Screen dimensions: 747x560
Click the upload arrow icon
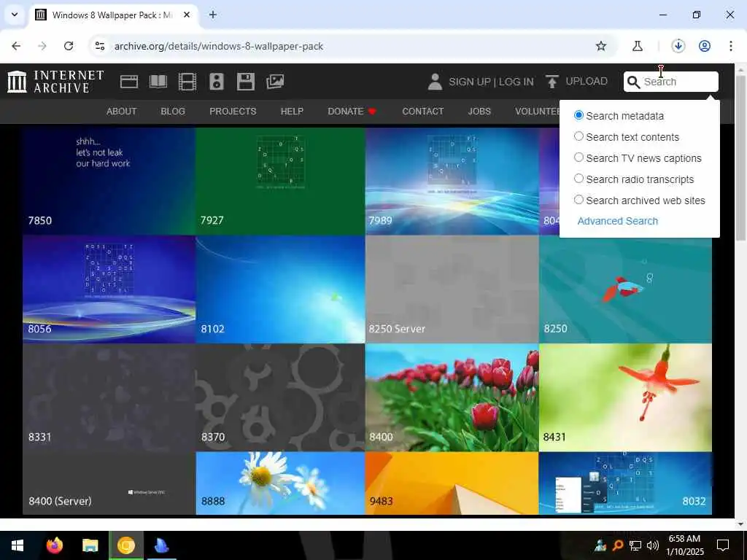click(551, 82)
